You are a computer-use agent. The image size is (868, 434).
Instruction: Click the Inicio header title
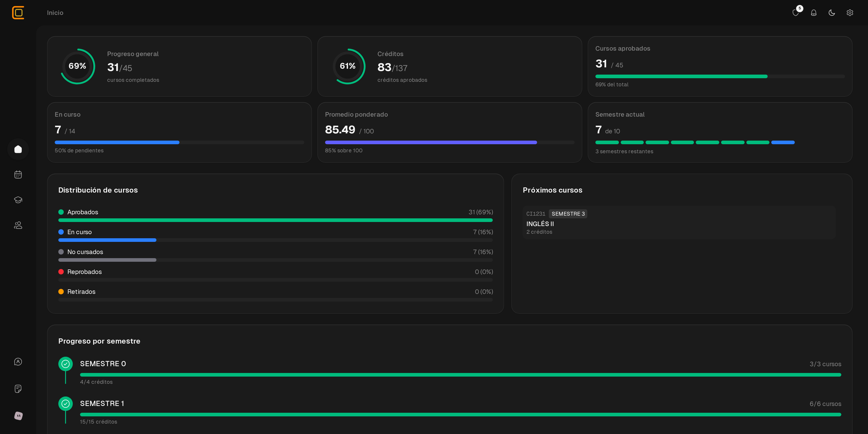click(x=55, y=13)
